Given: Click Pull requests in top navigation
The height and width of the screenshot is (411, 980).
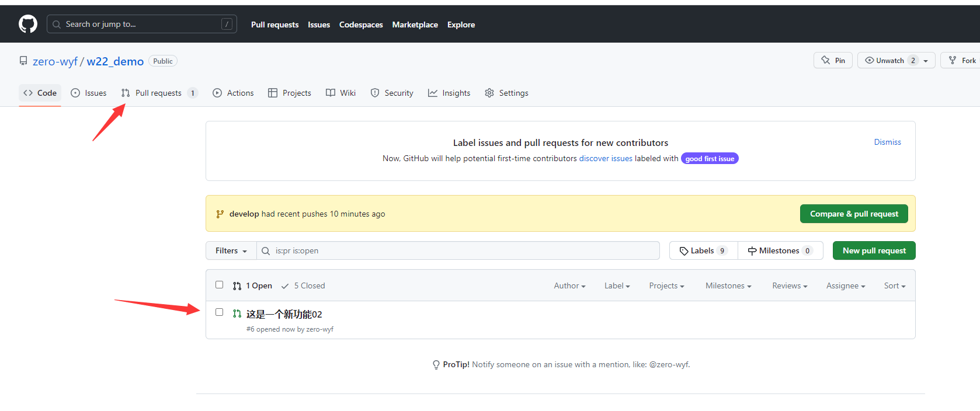Looking at the screenshot, I should click(x=274, y=25).
